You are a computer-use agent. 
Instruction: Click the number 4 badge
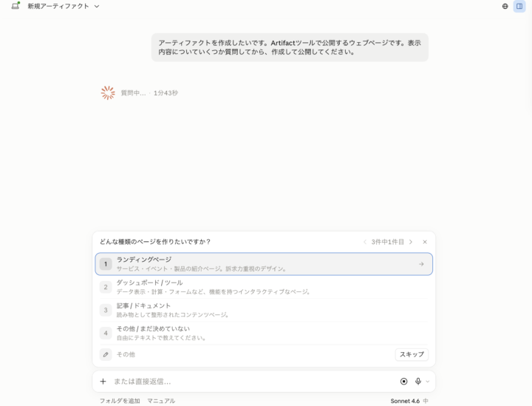pyautogui.click(x=106, y=333)
